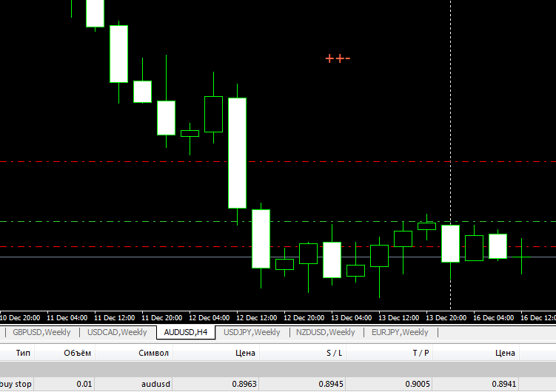The width and height of the screenshot is (556, 392).
Task: Select the AUDUSD,H4 chart tab
Action: [x=186, y=333]
